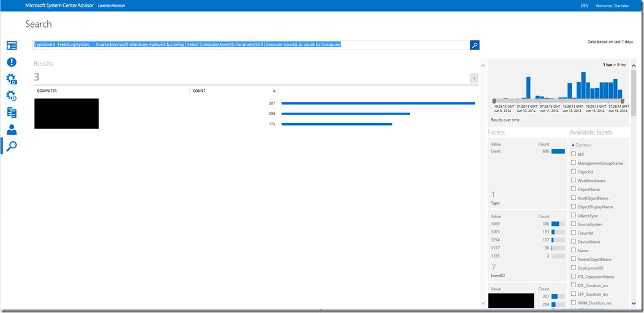
Task: Open the overview dashboard sidebar icon
Action: pyautogui.click(x=12, y=45)
